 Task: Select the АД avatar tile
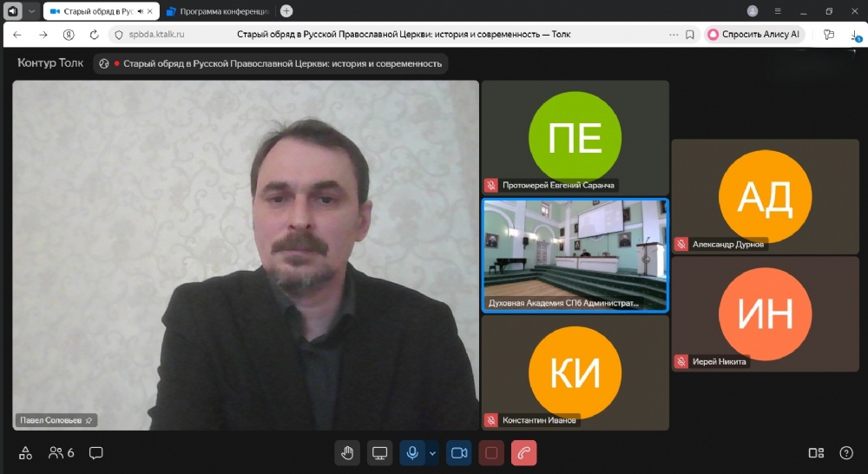click(x=765, y=196)
